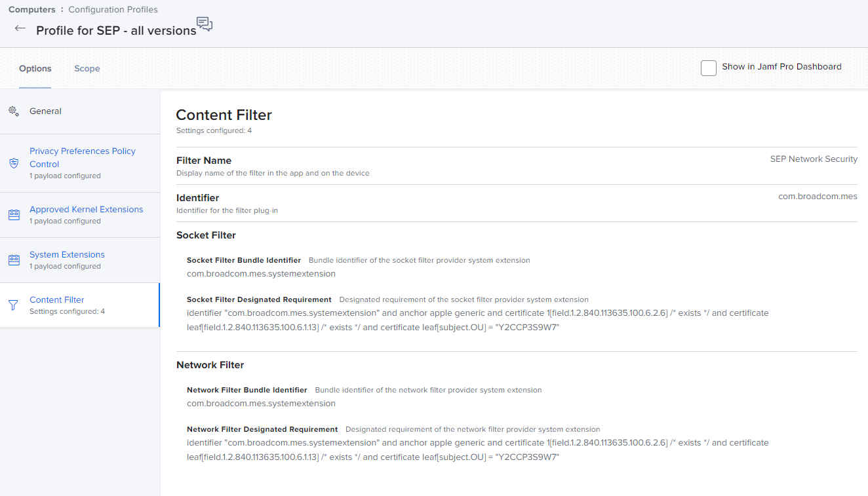Select the Options tab
Image resolution: width=868 pixels, height=496 pixels.
[x=35, y=69]
